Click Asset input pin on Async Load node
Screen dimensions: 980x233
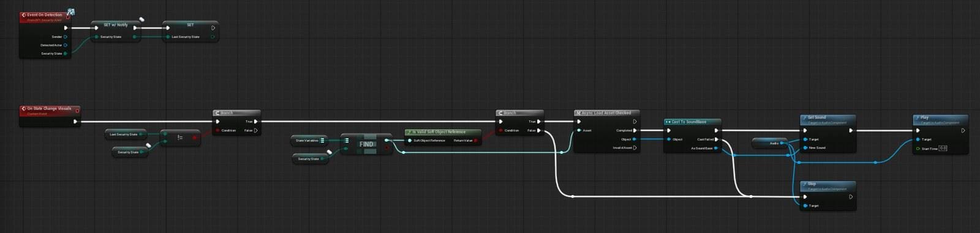point(579,130)
